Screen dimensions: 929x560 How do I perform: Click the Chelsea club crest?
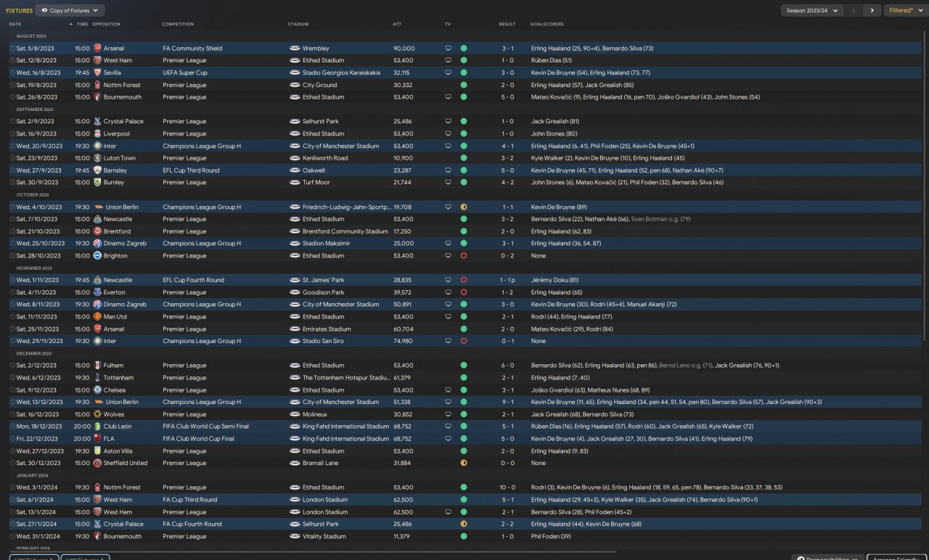coord(97,390)
